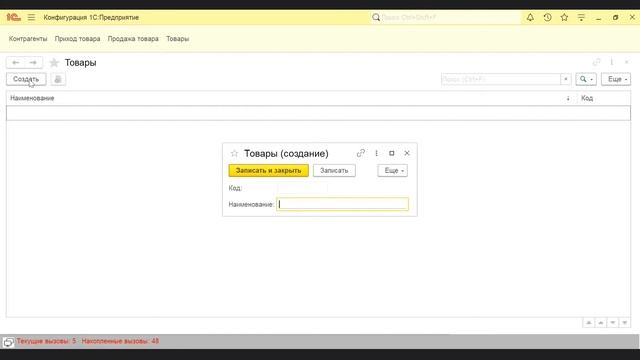Click the status bar calls icon

pyautogui.click(x=8, y=342)
